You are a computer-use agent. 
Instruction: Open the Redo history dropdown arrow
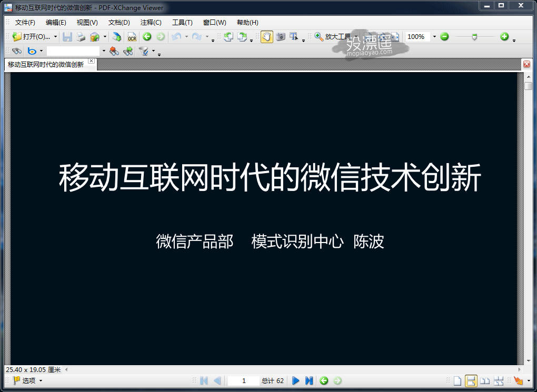point(207,37)
